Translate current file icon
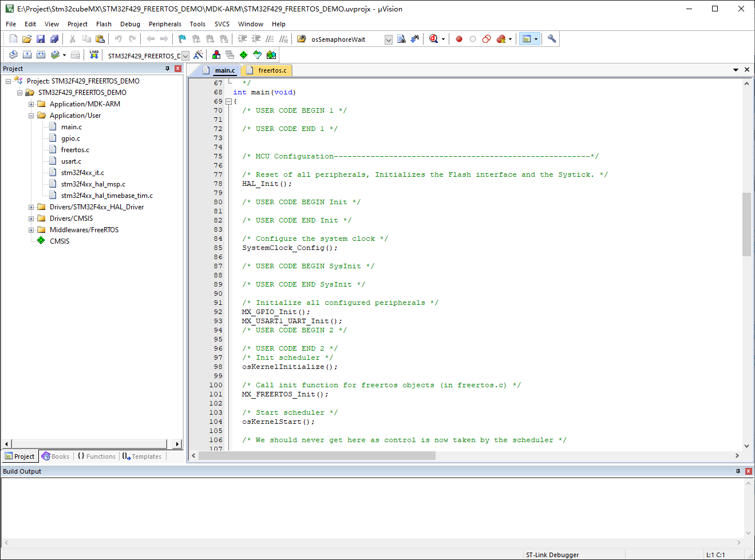This screenshot has width=755, height=560. [13, 55]
